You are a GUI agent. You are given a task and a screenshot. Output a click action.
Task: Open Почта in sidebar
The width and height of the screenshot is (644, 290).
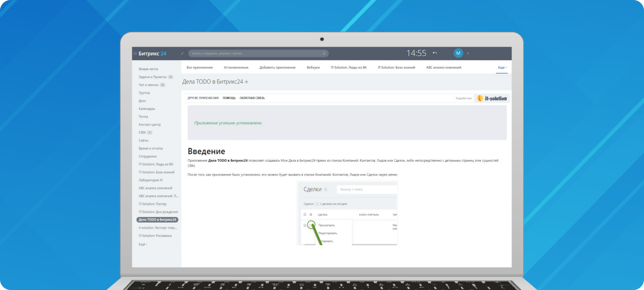[143, 117]
